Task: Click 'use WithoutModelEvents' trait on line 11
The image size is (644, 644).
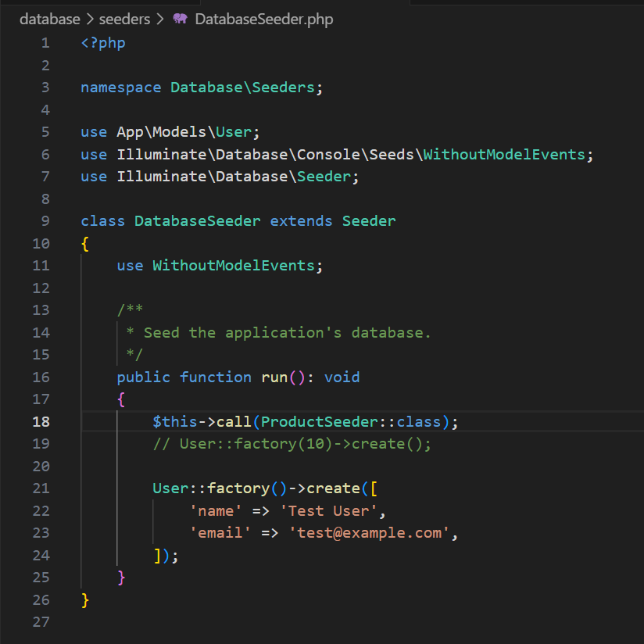Action: (216, 266)
